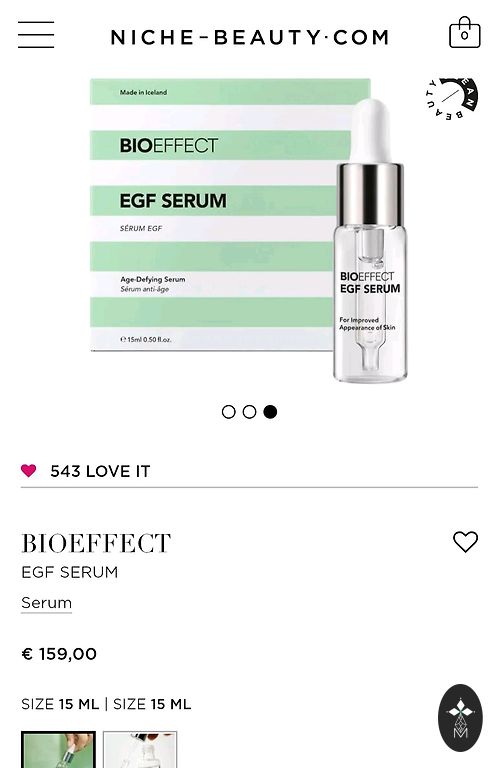
Task: Open the shopping bag cart icon
Action: point(464,32)
